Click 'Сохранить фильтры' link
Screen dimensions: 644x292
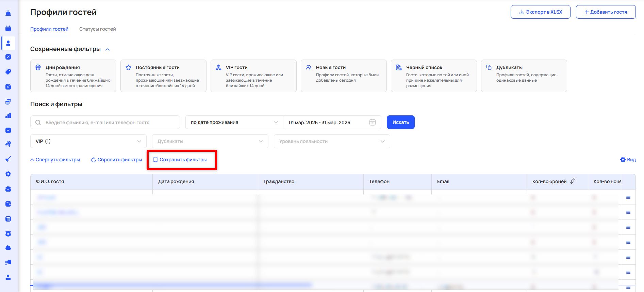pyautogui.click(x=180, y=160)
